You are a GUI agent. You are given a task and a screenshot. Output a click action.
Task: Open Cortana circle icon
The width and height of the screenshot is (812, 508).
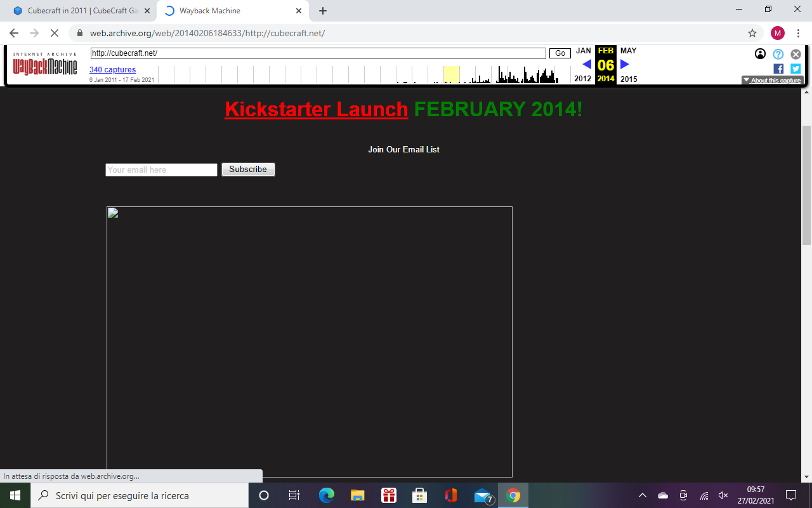pyautogui.click(x=264, y=495)
